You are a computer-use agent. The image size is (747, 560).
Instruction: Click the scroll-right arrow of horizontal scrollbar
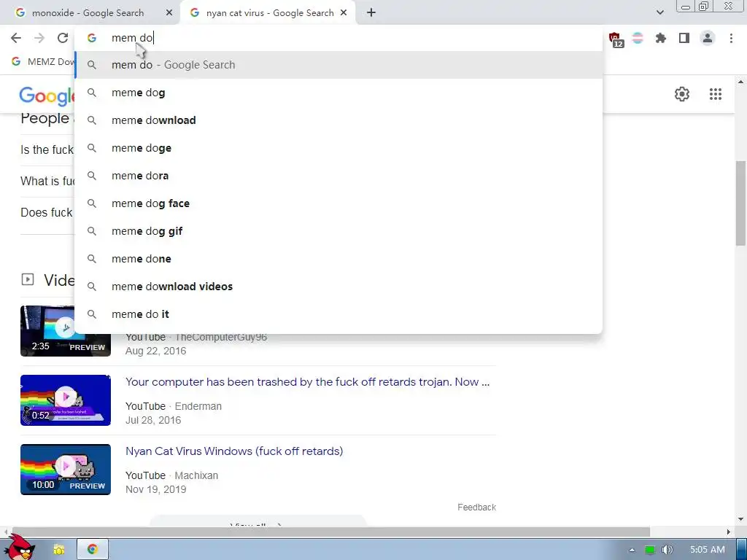(x=729, y=532)
